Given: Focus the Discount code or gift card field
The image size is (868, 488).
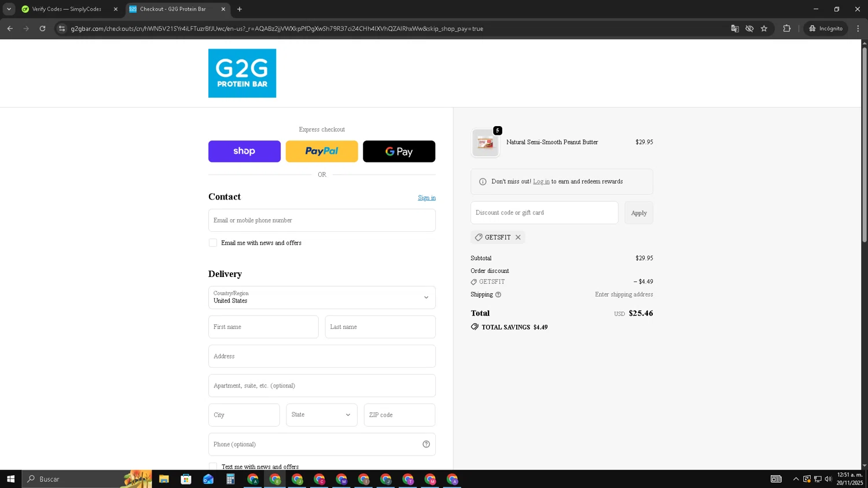Looking at the screenshot, I should click(x=544, y=213).
